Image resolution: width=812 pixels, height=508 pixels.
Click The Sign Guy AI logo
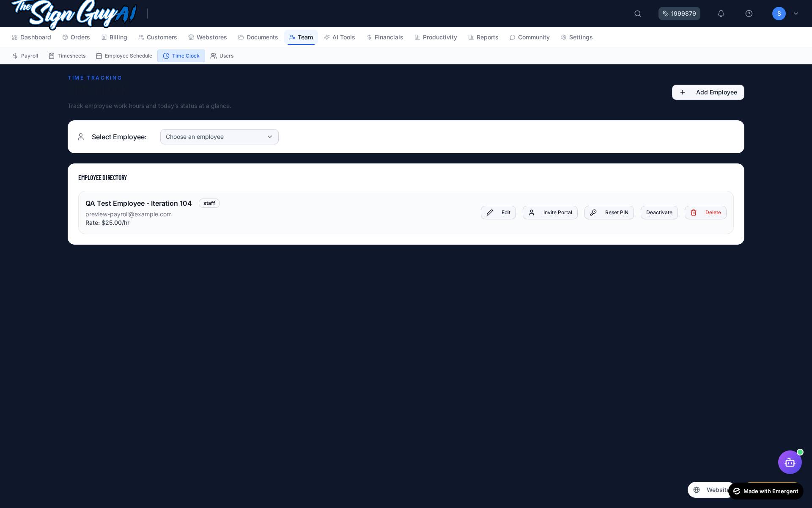[74, 14]
